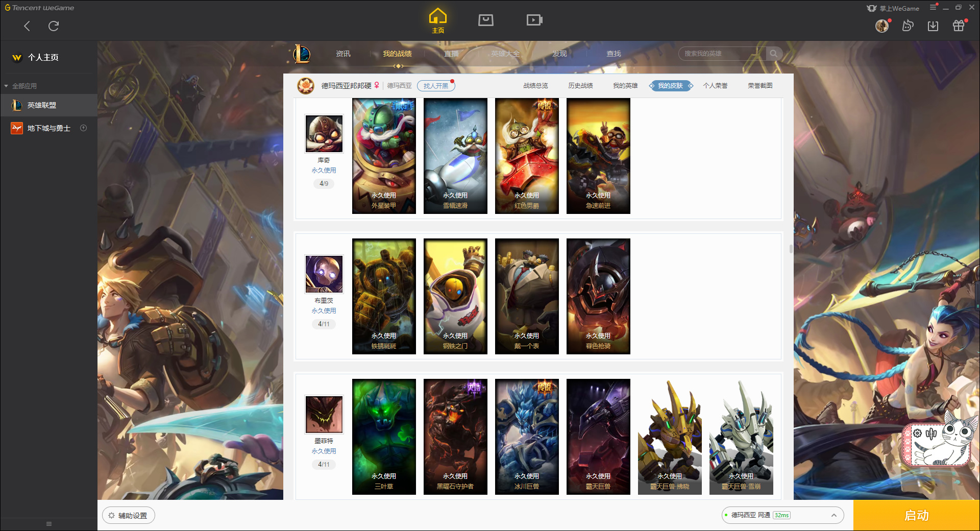Viewport: 980px width, 531px height.
Task: Switch to the 英雄大全 tab
Action: click(x=505, y=54)
